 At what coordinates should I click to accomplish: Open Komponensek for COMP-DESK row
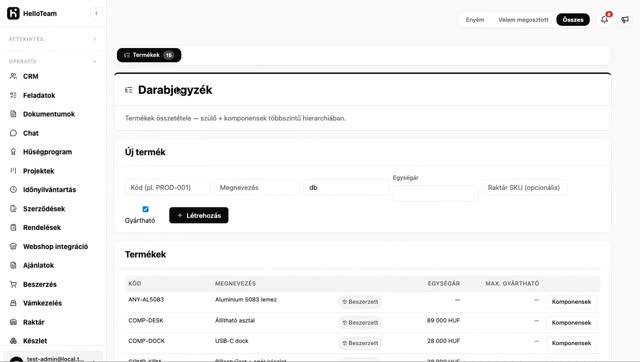point(571,322)
